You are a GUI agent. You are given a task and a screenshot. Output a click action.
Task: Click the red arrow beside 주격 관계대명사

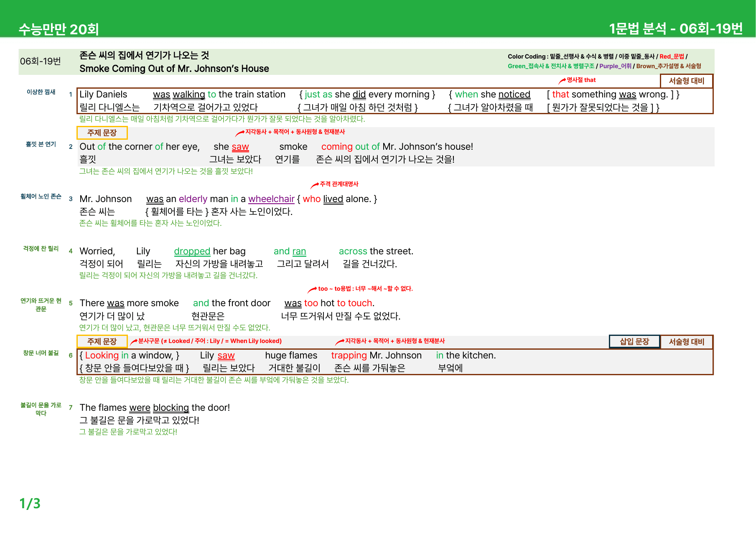pyautogui.click(x=314, y=185)
